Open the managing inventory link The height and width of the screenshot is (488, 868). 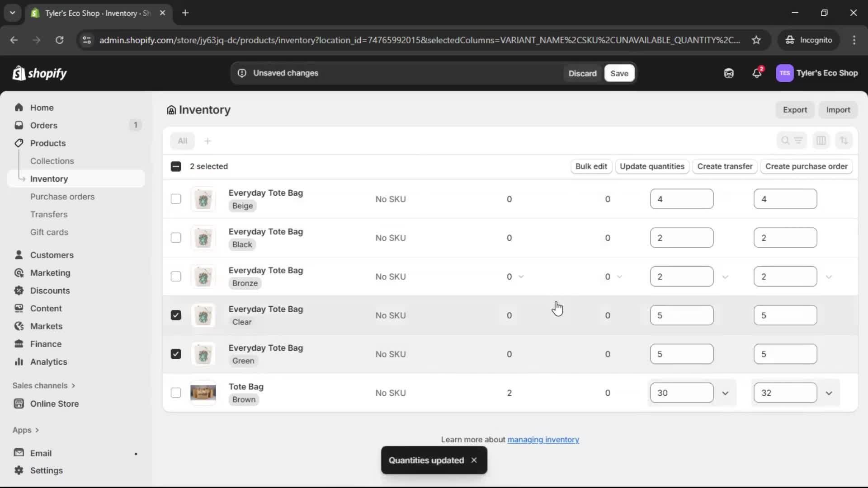(543, 439)
